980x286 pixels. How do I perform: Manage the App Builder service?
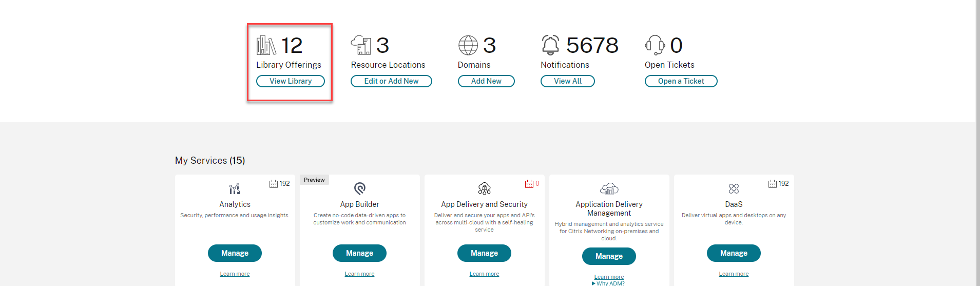[x=359, y=253]
